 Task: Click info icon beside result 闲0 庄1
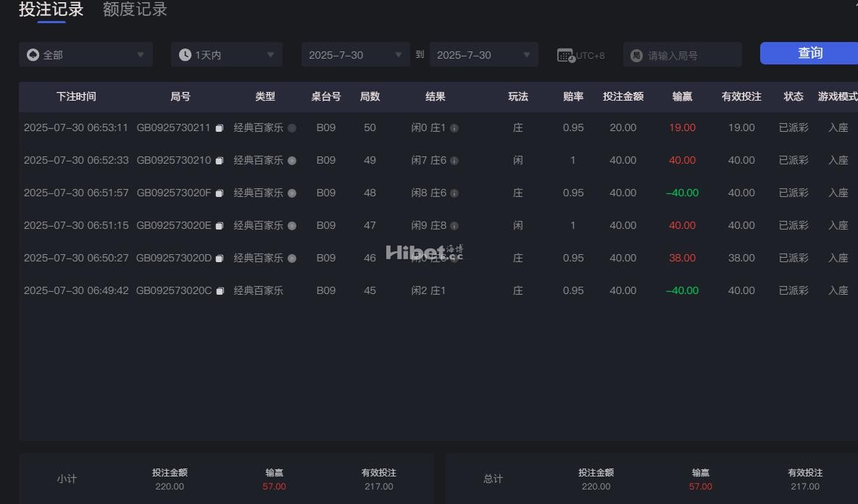click(454, 128)
